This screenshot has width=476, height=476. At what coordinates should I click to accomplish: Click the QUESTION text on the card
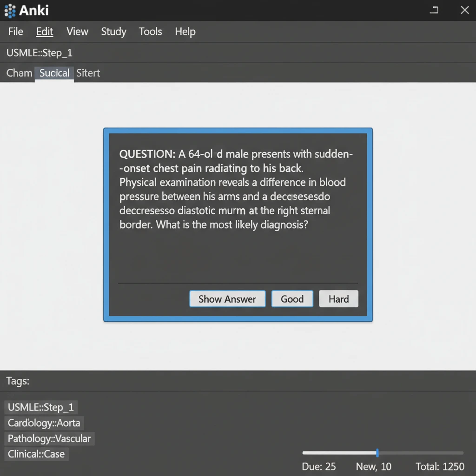(236, 189)
